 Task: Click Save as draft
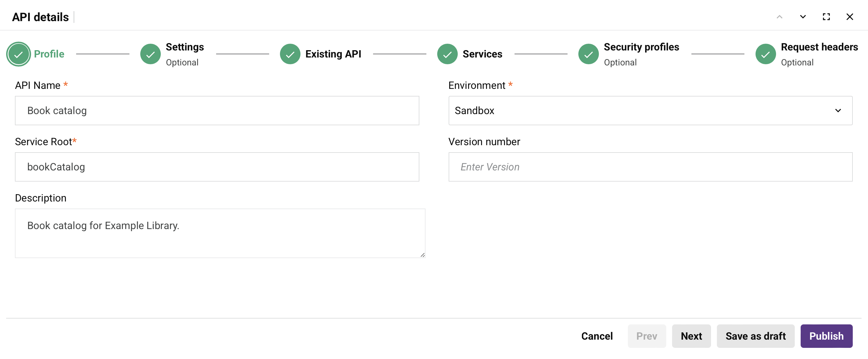tap(756, 336)
